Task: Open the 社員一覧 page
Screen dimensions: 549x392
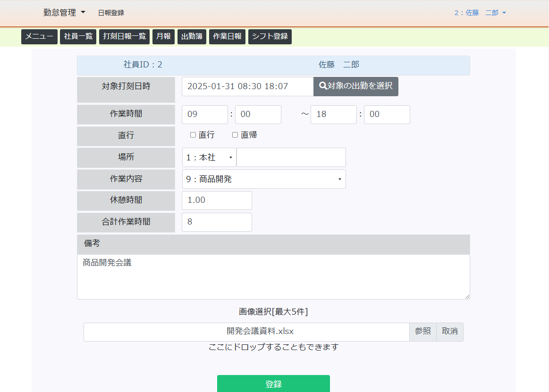Action: [x=78, y=37]
